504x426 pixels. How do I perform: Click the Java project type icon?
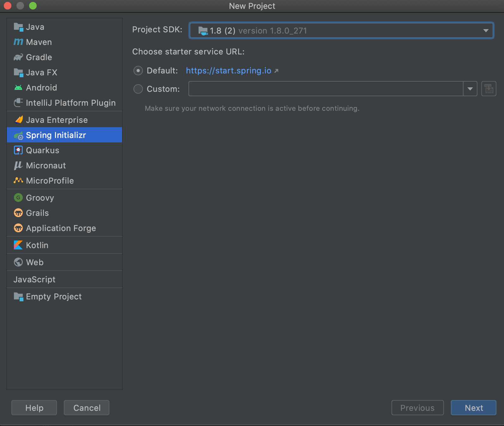[18, 27]
